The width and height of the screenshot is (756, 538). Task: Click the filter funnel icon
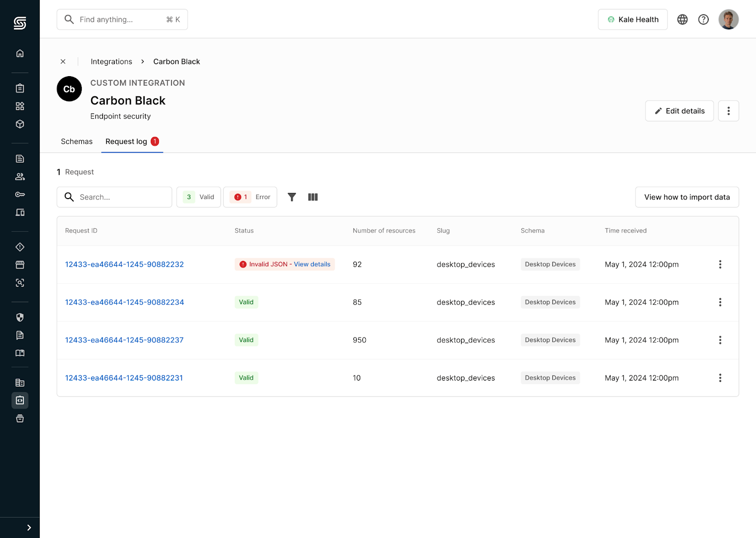(x=292, y=197)
